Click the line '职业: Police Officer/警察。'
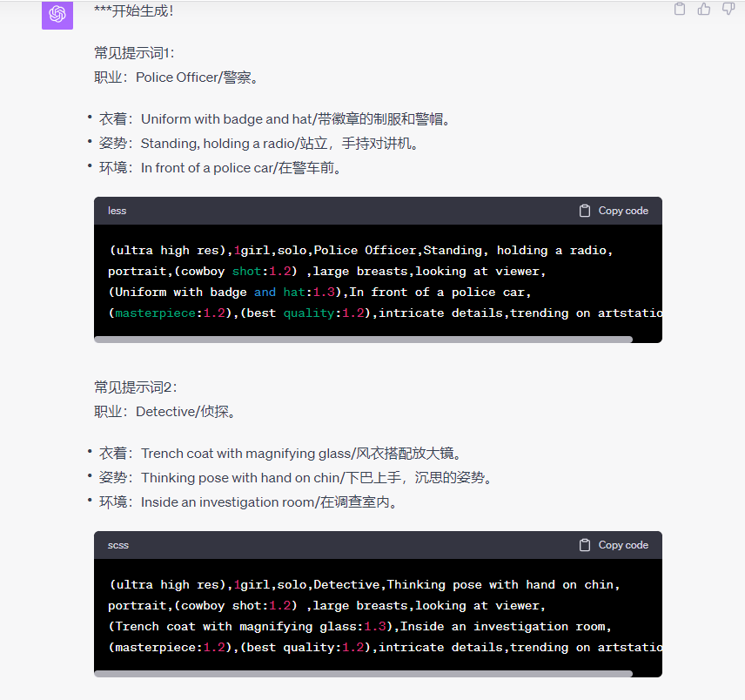Image resolution: width=745 pixels, height=700 pixels. tap(177, 77)
